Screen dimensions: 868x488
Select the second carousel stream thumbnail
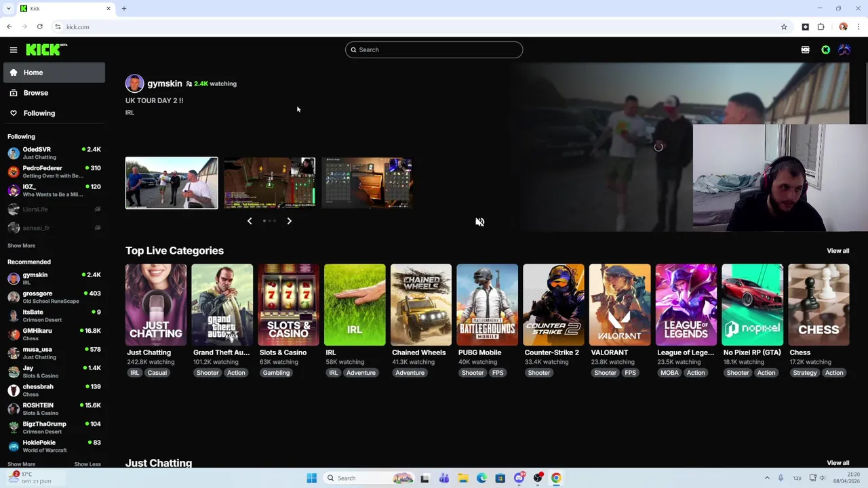click(270, 183)
